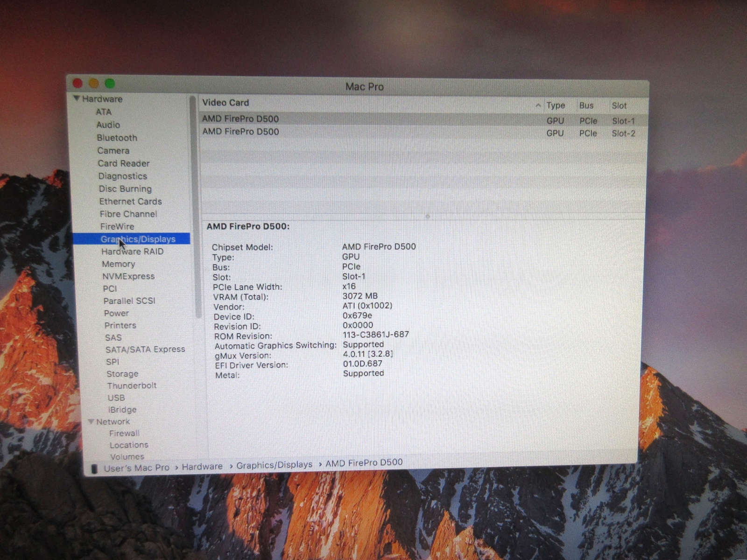747x560 pixels.
Task: Click the Vendor value ATI (0x1002)
Action: click(x=367, y=306)
